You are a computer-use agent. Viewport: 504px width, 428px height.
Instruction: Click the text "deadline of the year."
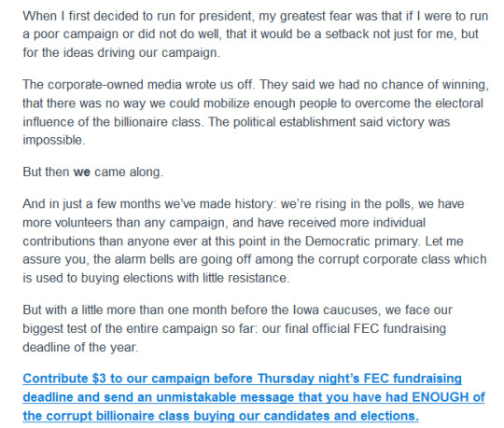80,348
